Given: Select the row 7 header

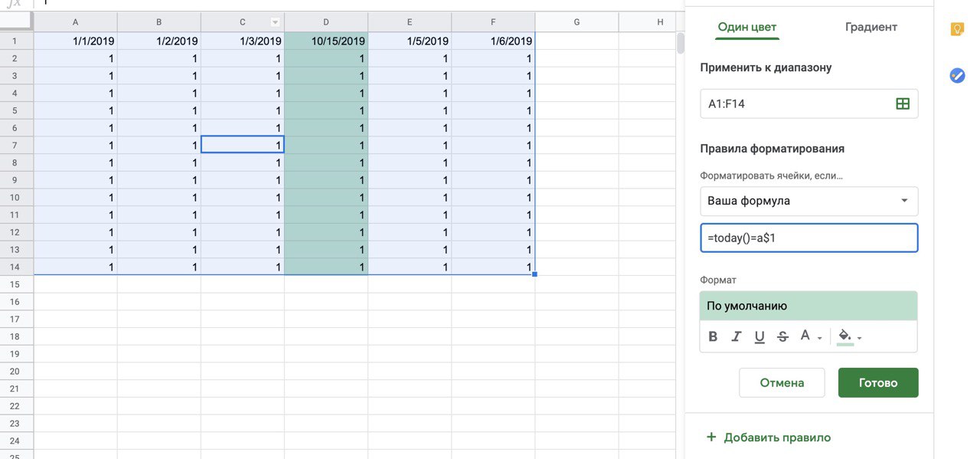Looking at the screenshot, I should pyautogui.click(x=16, y=145).
